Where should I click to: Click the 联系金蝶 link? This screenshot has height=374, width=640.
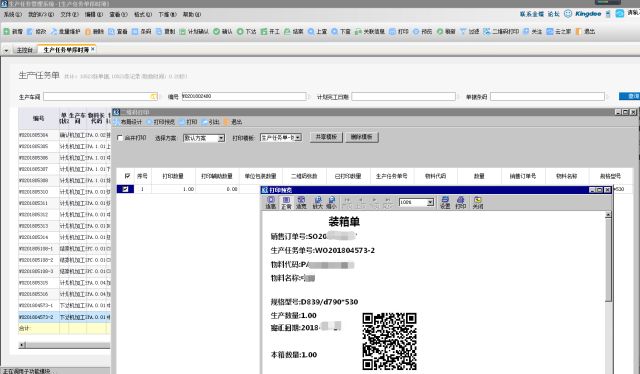click(x=531, y=14)
